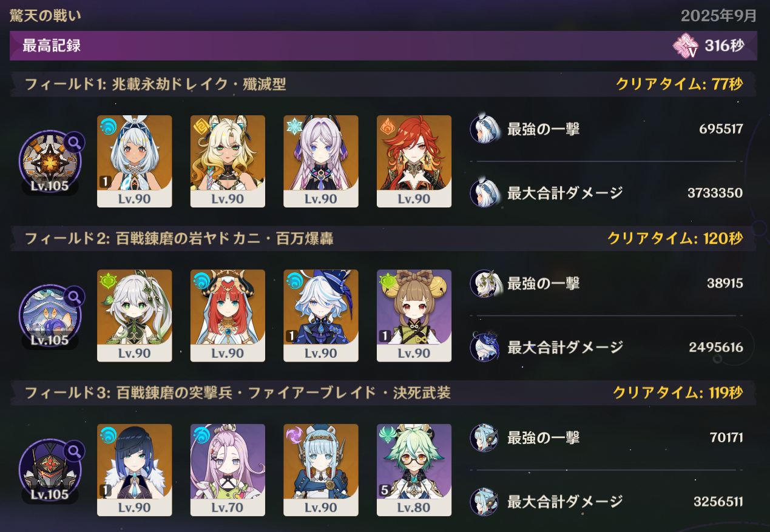Click Field 3 最強の一撃 character avatar

[484, 437]
